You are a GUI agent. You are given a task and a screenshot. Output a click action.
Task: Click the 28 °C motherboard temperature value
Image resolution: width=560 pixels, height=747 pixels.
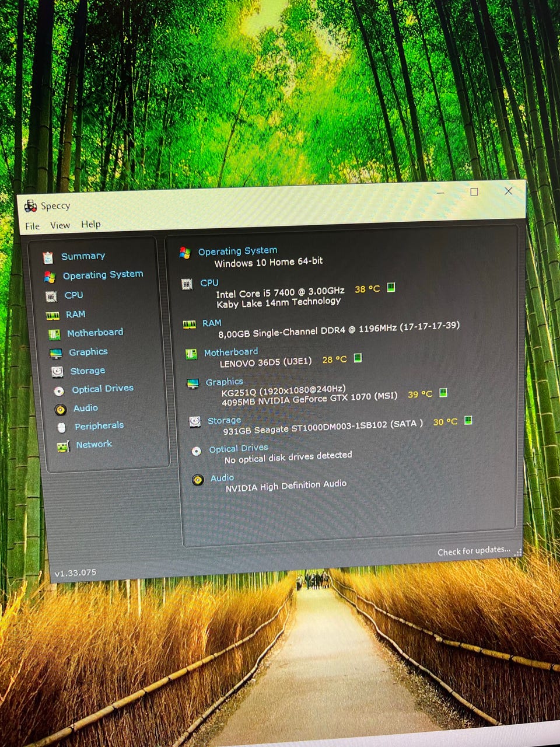[x=335, y=359]
